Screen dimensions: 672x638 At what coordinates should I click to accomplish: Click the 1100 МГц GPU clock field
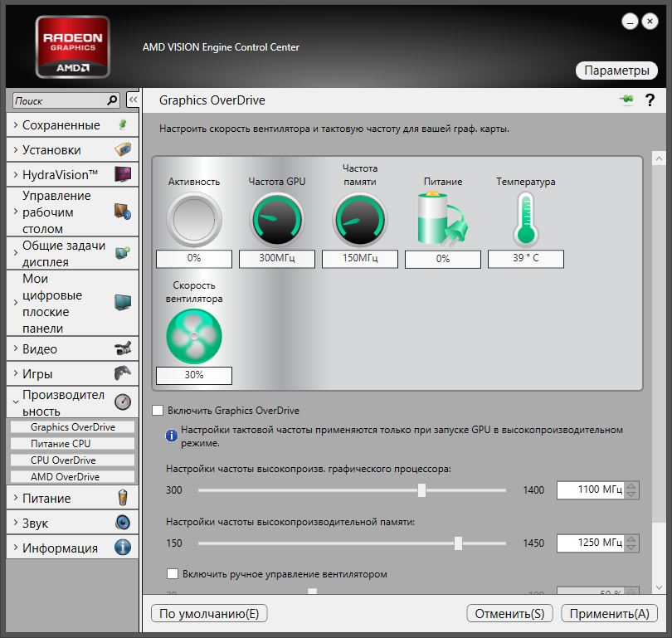pyautogui.click(x=590, y=489)
